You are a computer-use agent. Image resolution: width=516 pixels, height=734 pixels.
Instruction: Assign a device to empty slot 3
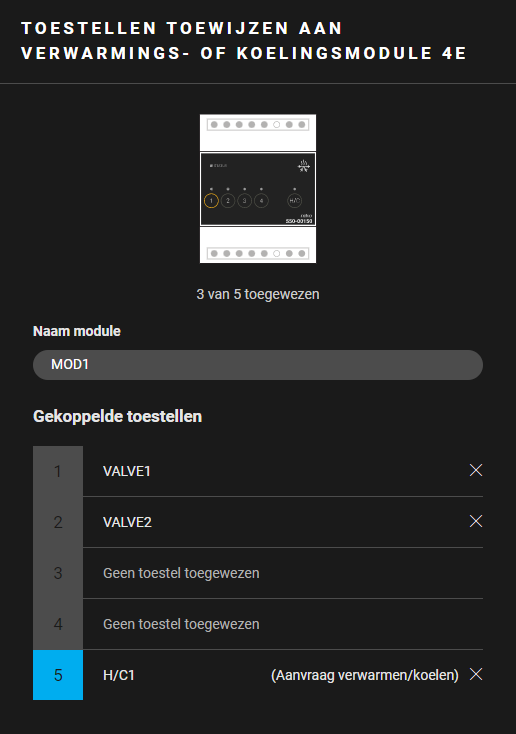coord(283,573)
